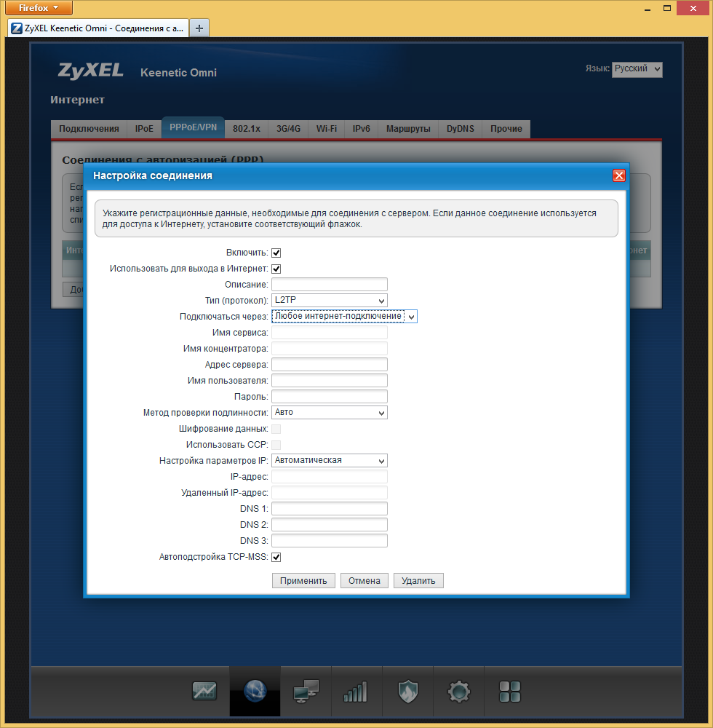
Task: Click the ZyXEL favicon in browser tab
Action: [x=17, y=28]
